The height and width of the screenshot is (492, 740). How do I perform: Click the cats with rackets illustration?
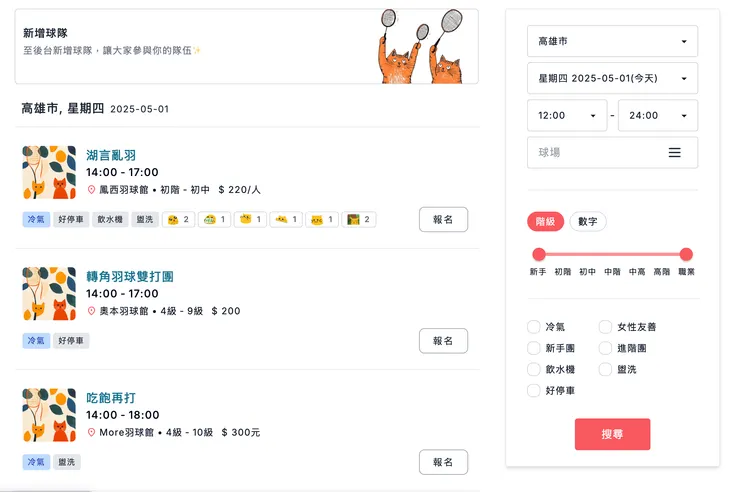[423, 47]
